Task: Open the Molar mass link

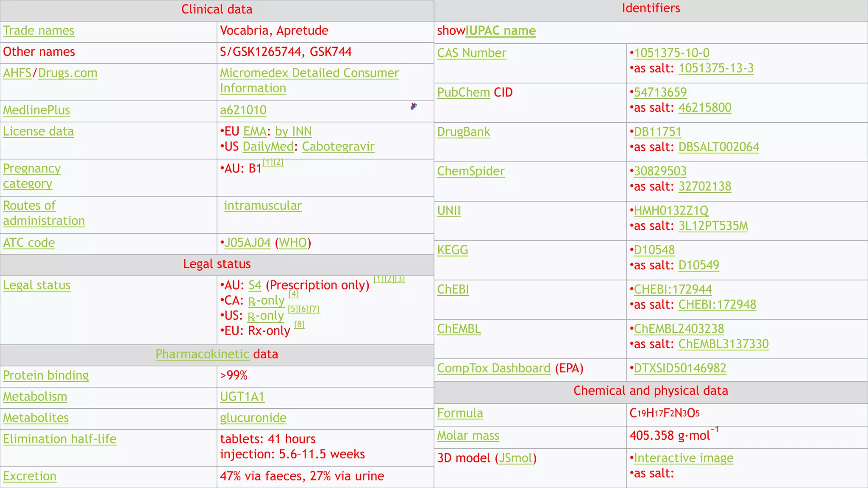Action: pos(468,435)
